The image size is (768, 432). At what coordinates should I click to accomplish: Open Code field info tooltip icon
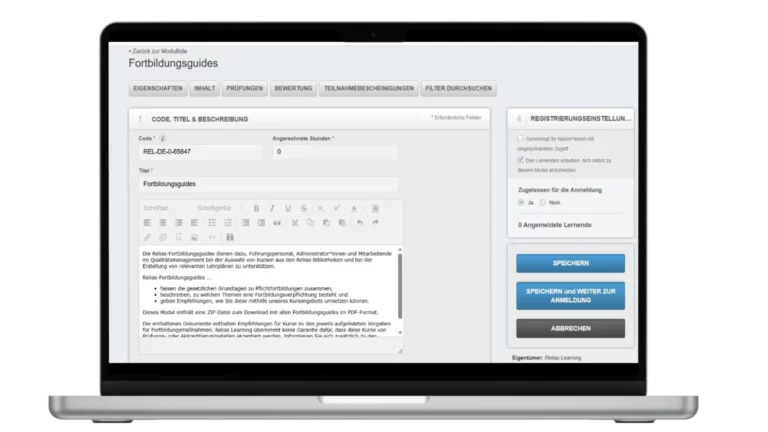tap(163, 139)
